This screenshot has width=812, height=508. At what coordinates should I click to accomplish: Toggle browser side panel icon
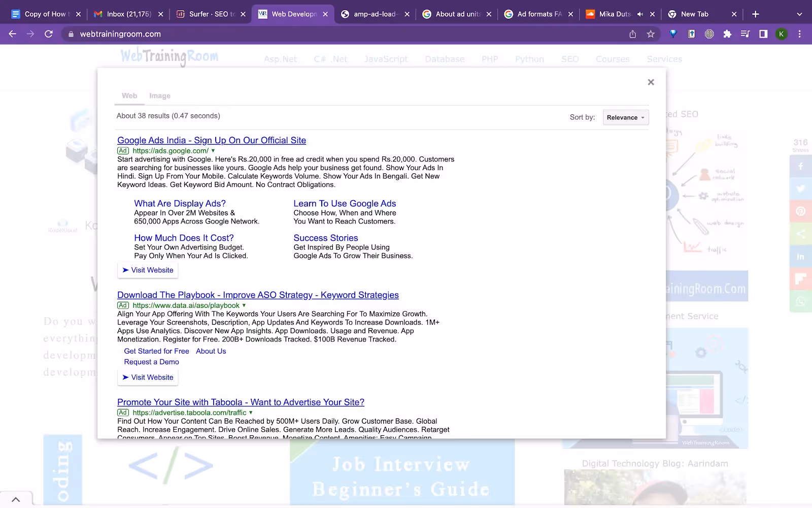[763, 34]
